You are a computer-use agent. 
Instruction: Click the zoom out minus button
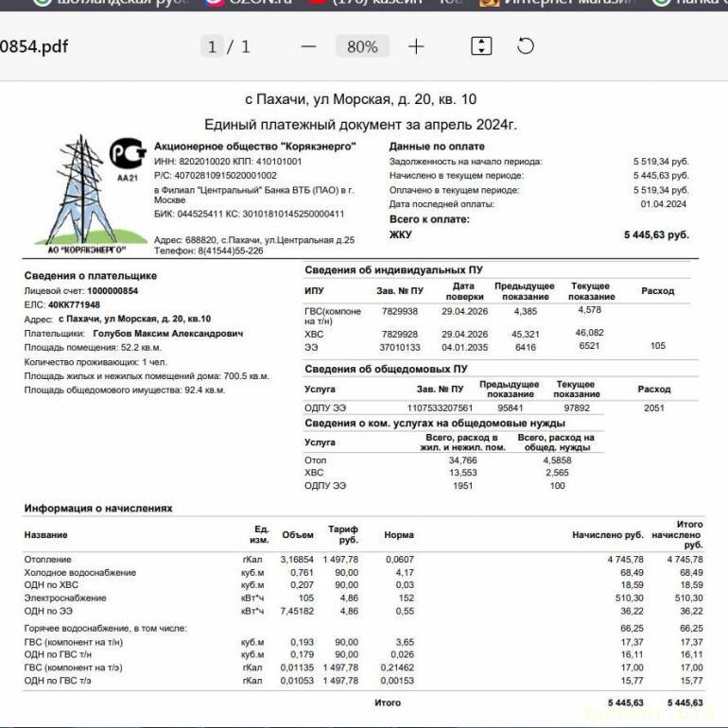(x=308, y=46)
